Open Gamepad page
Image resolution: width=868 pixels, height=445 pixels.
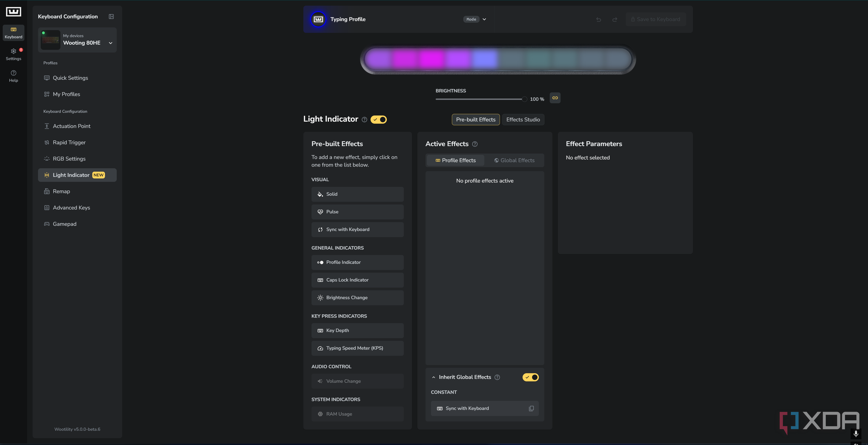pos(77,224)
